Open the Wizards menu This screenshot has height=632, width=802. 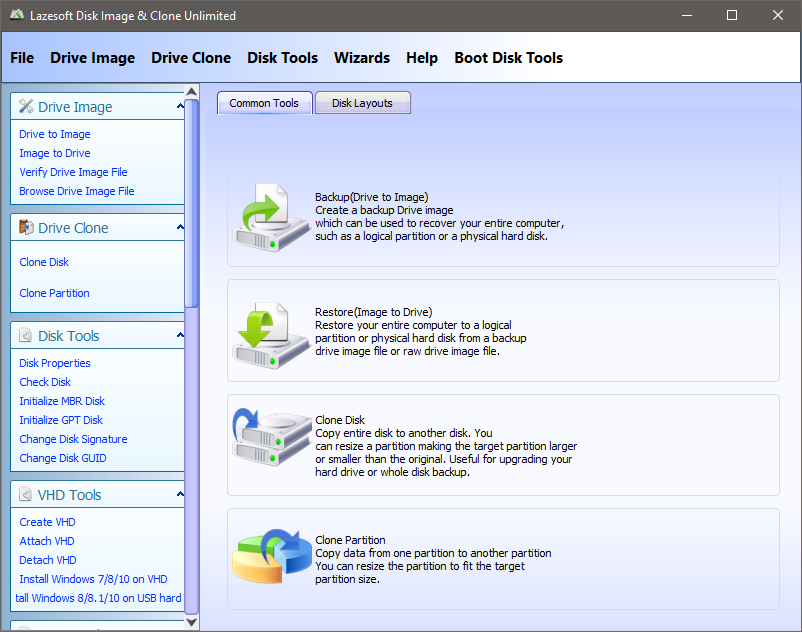pos(362,58)
